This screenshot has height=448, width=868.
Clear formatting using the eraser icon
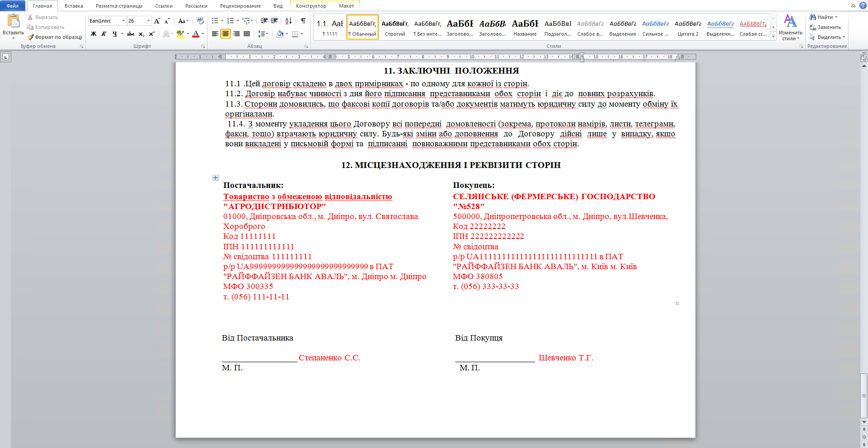click(200, 21)
